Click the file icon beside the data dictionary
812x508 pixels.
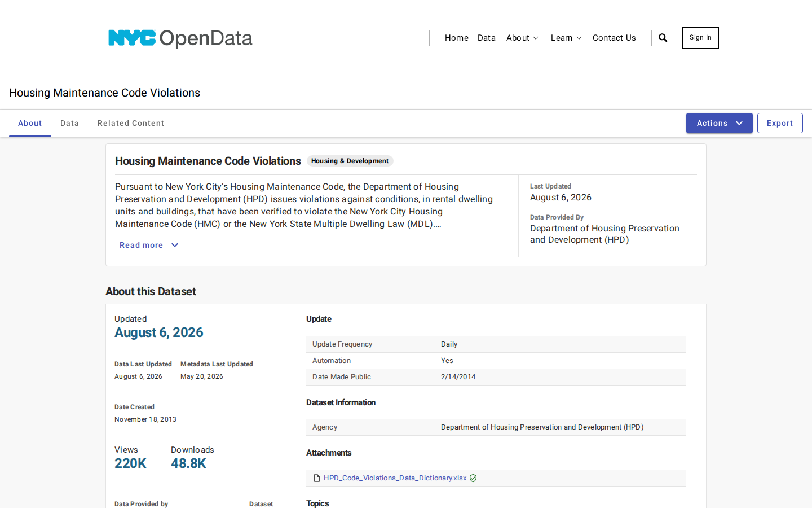pyautogui.click(x=317, y=478)
